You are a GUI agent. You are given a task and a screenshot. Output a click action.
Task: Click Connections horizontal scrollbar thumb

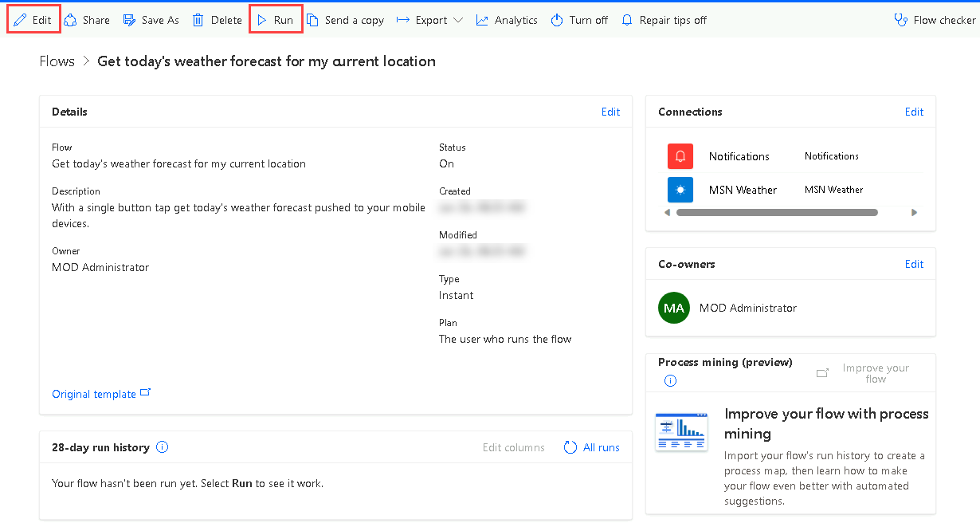(777, 213)
